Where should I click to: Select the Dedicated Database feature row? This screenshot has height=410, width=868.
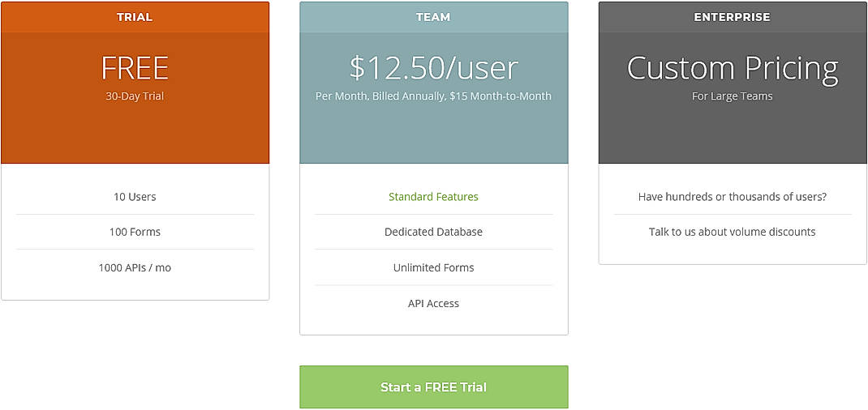coord(433,232)
